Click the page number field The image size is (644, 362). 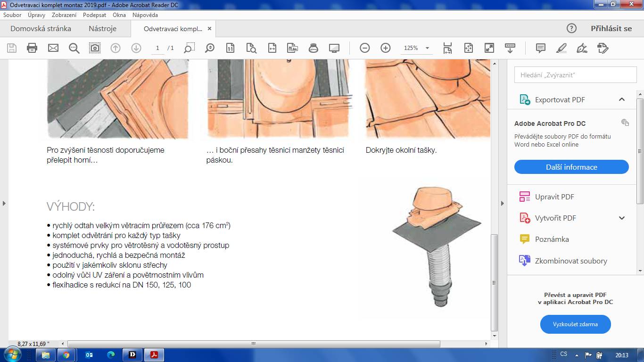157,48
